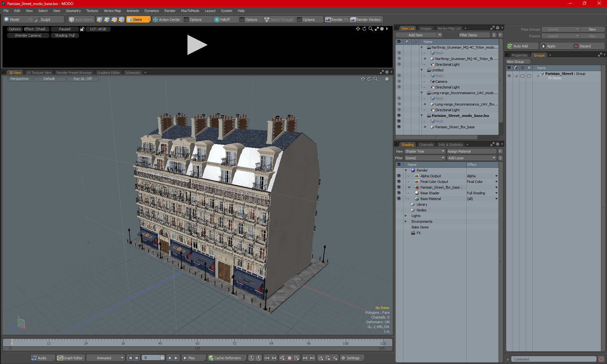
Task: Click the render preview lock icon
Action: click(82, 29)
